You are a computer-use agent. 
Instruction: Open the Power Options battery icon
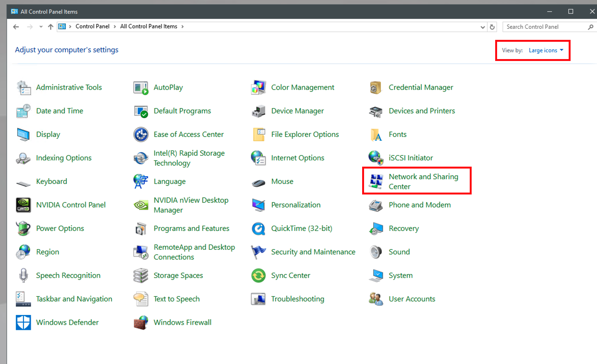pos(24,229)
